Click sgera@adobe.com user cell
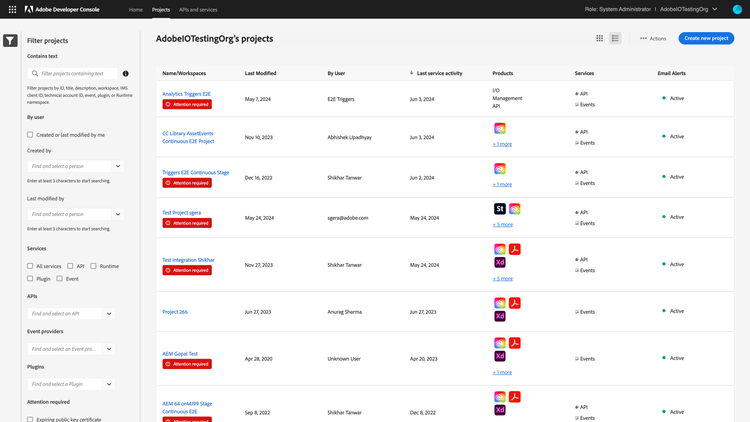The image size is (750, 422). (x=348, y=218)
